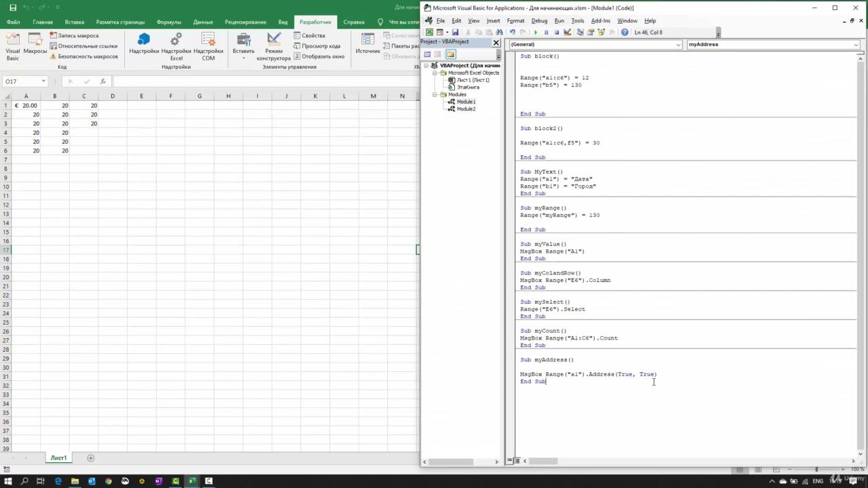Switch to the Рецензирование ribbon tab
This screenshot has height=488, width=868.
(x=245, y=22)
